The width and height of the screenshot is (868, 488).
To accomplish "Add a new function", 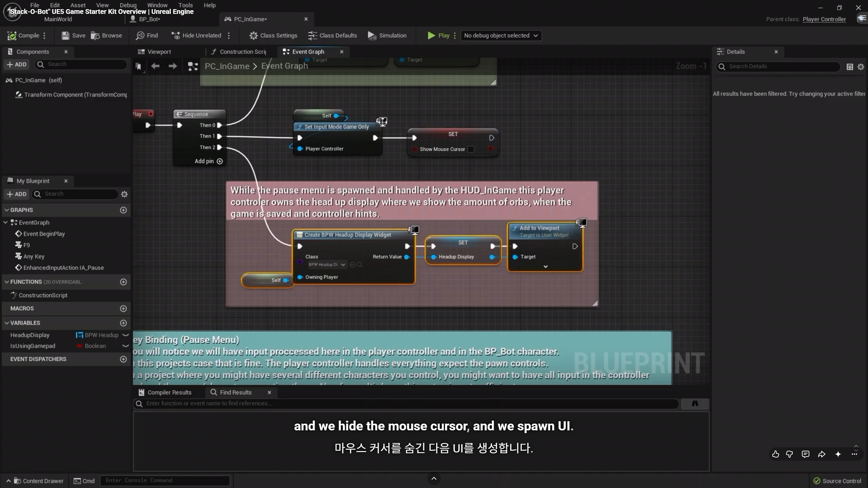I will 123,282.
